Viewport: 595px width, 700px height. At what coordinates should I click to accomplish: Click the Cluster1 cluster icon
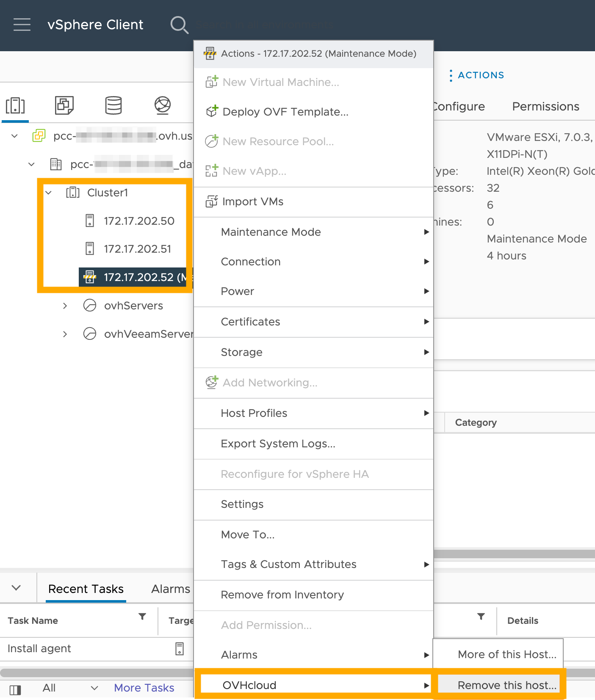(73, 193)
